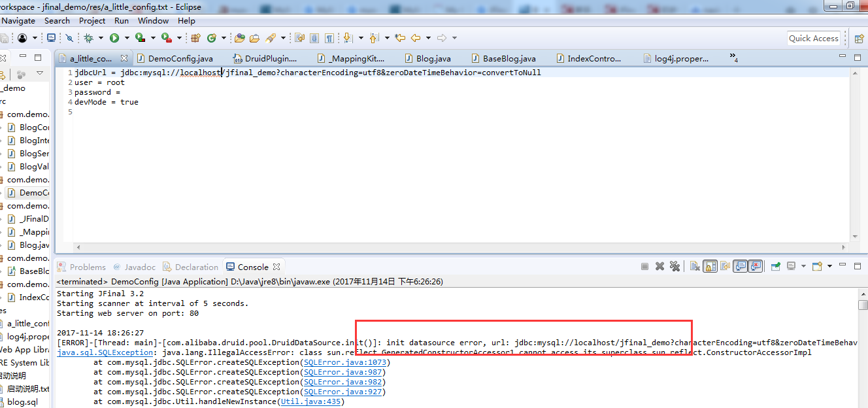Screen dimensions: 868x408
Task: Click the New Java Package icon
Action: [195, 38]
